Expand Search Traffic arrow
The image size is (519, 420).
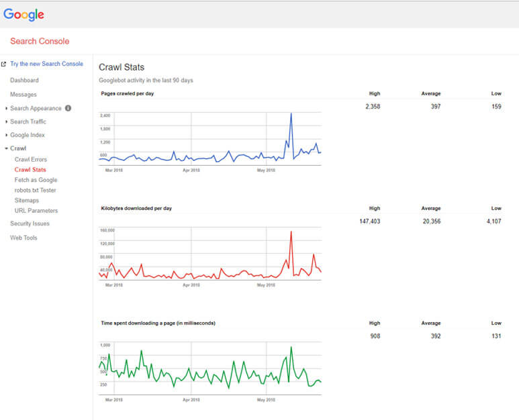tap(6, 121)
